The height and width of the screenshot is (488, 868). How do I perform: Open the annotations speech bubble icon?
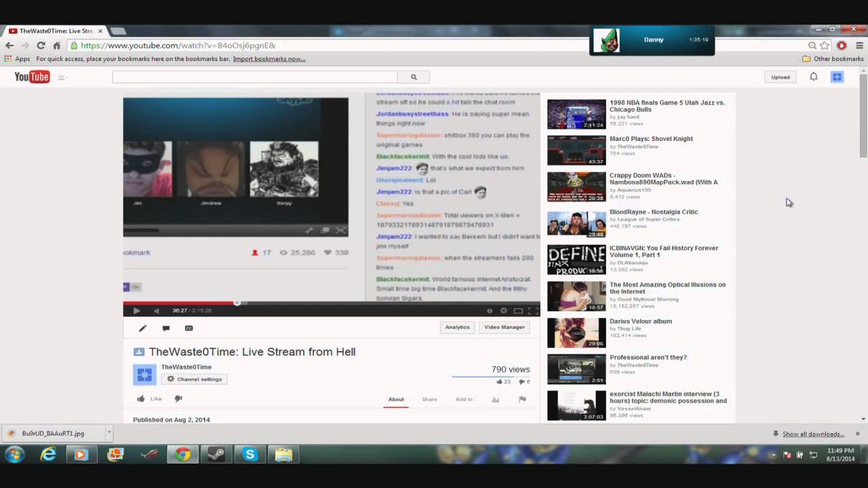click(x=165, y=328)
